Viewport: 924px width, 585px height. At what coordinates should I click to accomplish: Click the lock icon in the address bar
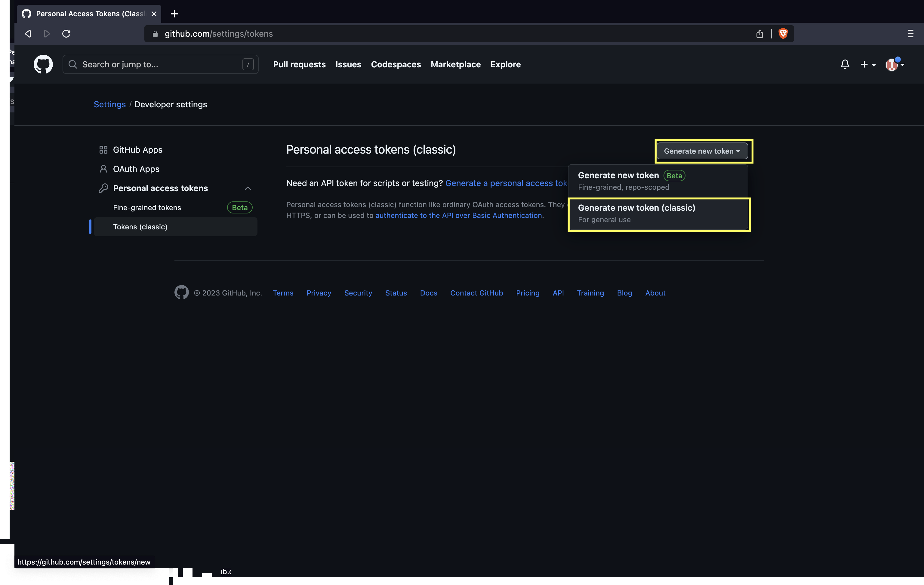(155, 34)
